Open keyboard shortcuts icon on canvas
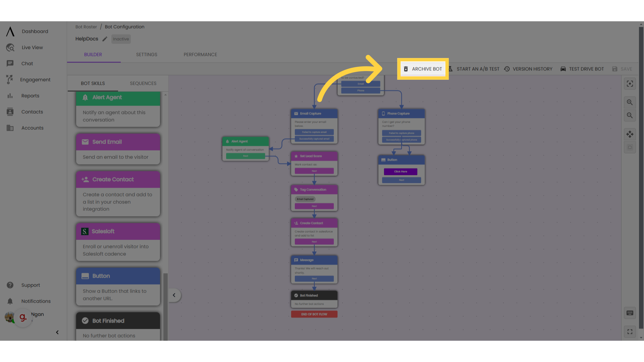 (x=630, y=313)
